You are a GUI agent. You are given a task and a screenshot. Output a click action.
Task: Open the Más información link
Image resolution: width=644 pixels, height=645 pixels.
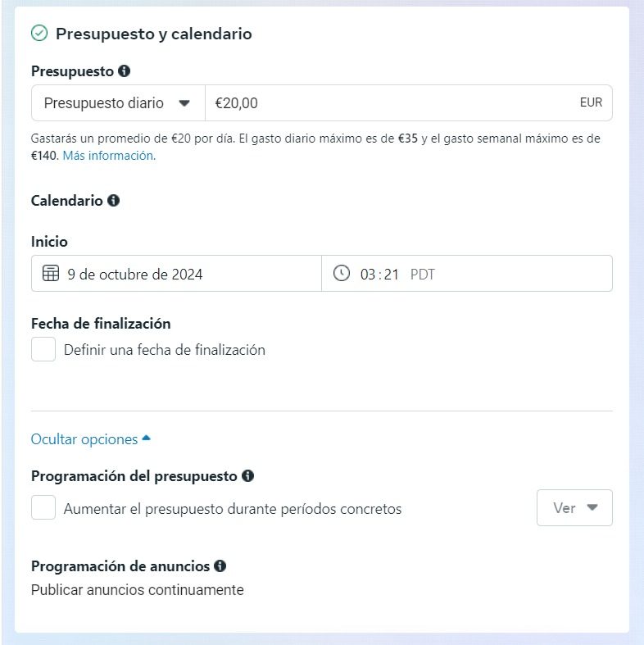(108, 156)
